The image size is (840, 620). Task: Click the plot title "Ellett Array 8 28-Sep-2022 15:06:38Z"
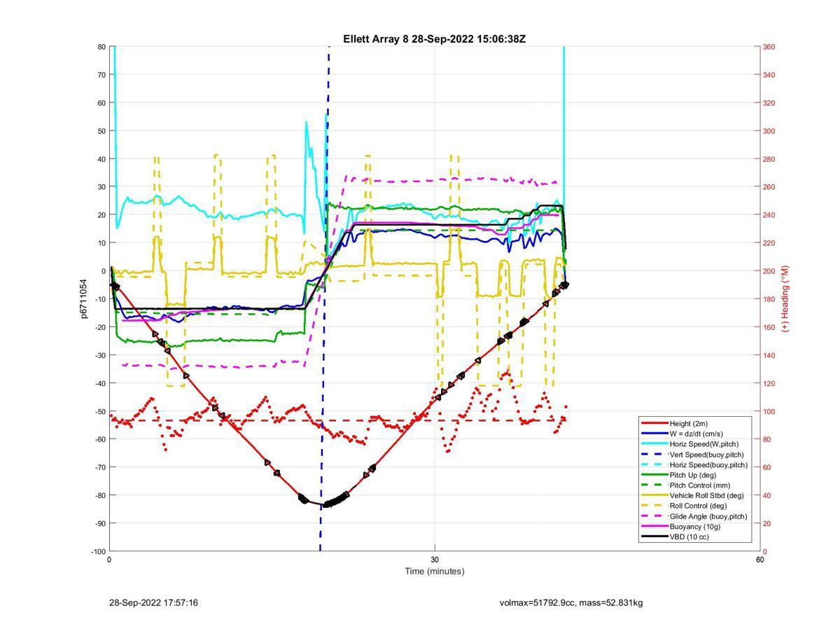pyautogui.click(x=434, y=39)
